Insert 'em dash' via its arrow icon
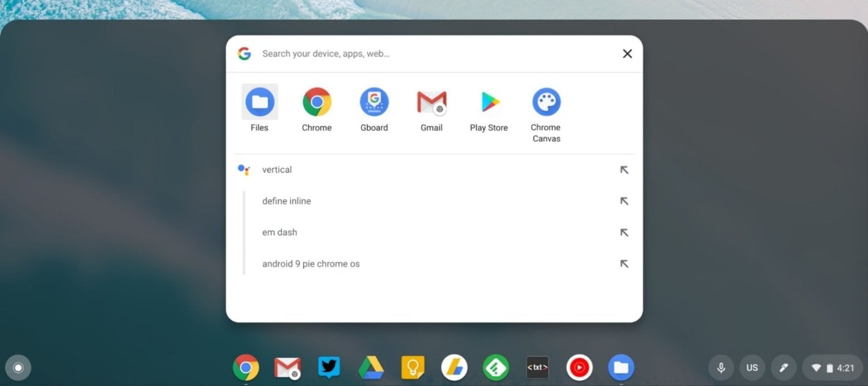This screenshot has width=868, height=386. (x=624, y=232)
